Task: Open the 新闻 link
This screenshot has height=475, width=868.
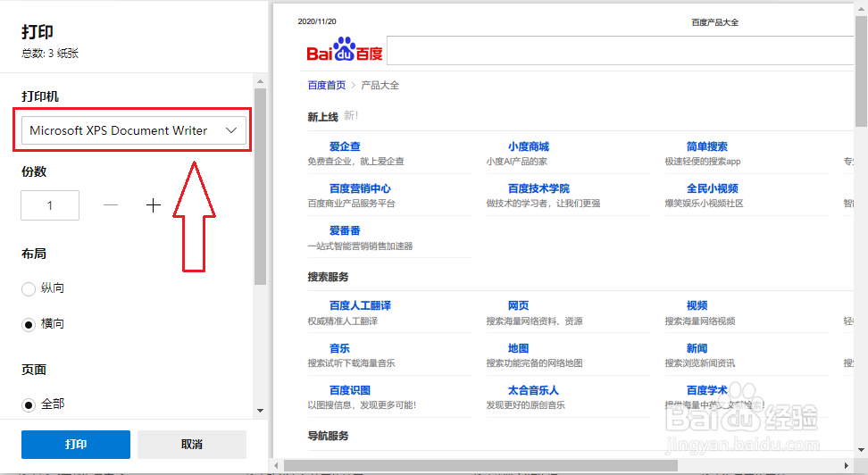Action: pyautogui.click(x=697, y=348)
